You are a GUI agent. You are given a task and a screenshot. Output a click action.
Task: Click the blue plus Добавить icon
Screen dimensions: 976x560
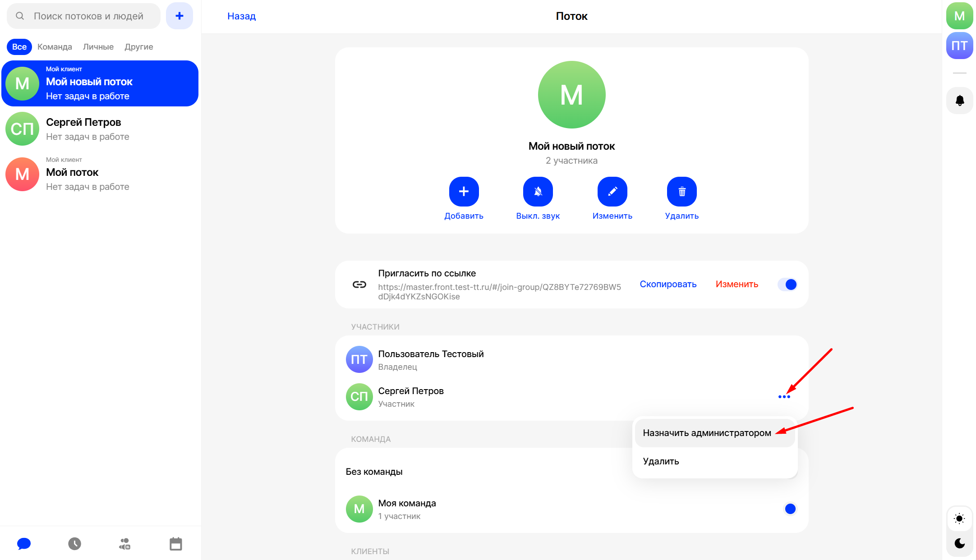[464, 192]
